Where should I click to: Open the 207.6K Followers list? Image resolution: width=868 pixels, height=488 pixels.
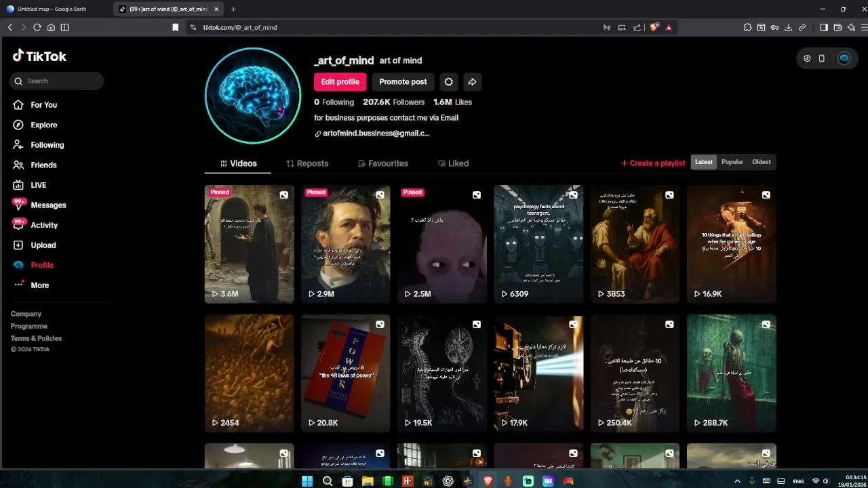(x=393, y=102)
